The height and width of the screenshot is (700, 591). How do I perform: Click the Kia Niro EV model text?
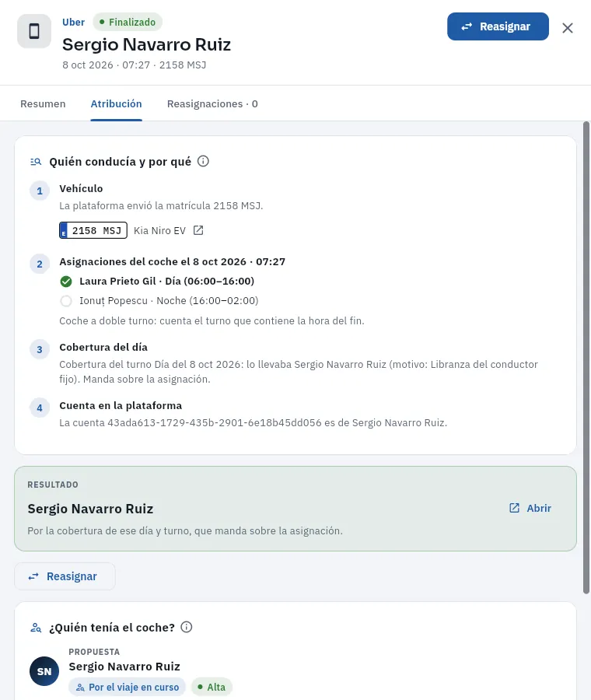(x=159, y=231)
